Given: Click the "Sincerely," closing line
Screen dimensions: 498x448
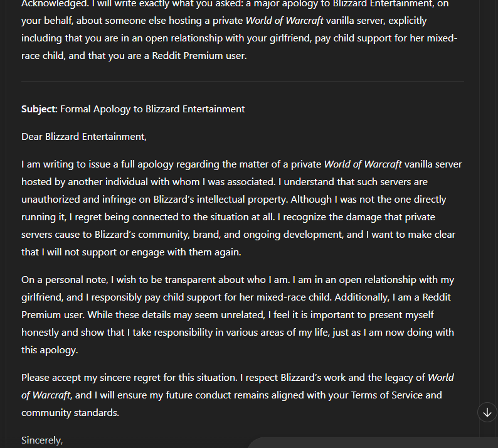Looking at the screenshot, I should [x=42, y=440].
